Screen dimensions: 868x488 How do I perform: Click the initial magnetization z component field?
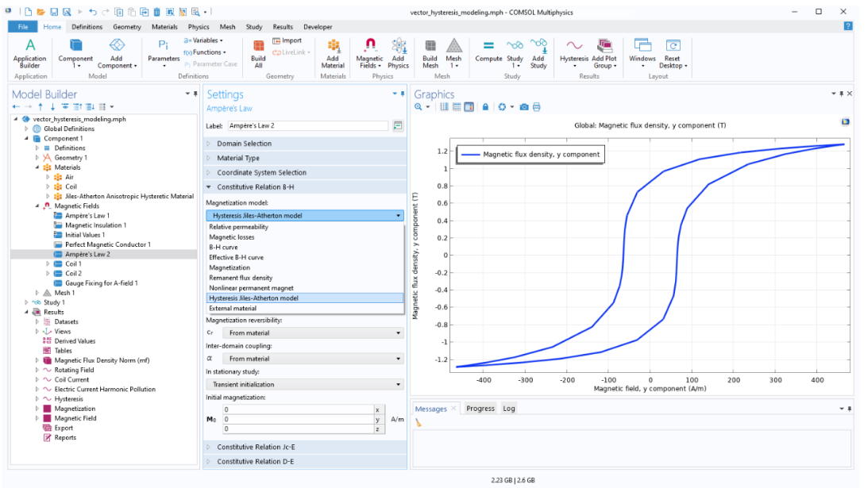(x=299, y=428)
